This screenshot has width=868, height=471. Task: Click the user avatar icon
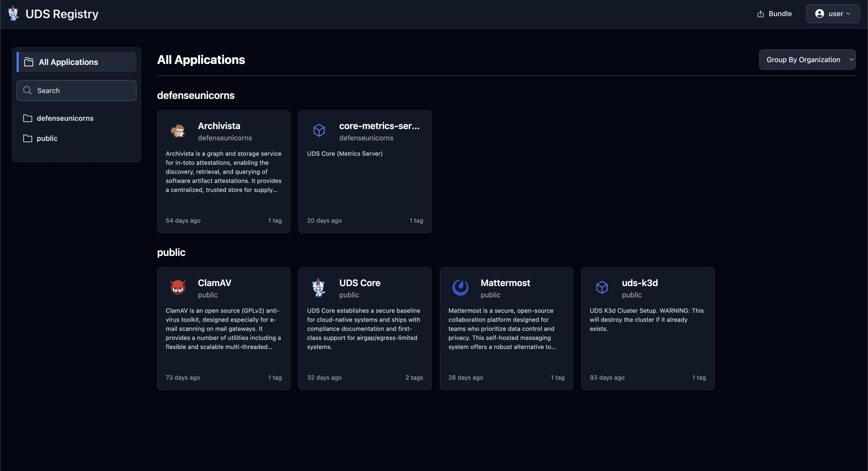(x=819, y=14)
